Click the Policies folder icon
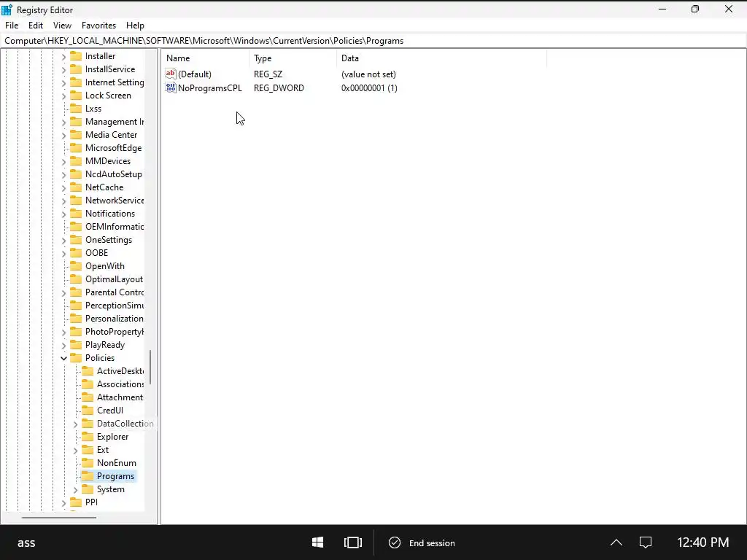This screenshot has height=560, width=747. coord(76,357)
